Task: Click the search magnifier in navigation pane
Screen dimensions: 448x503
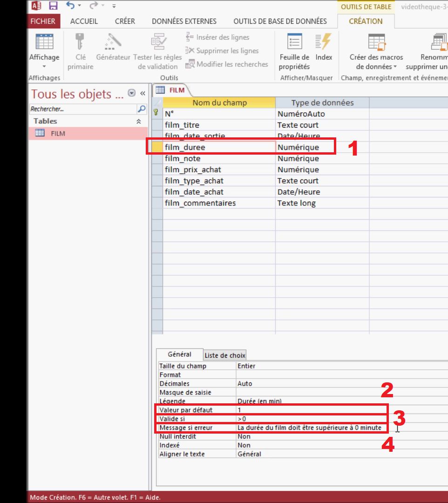Action: [x=142, y=109]
